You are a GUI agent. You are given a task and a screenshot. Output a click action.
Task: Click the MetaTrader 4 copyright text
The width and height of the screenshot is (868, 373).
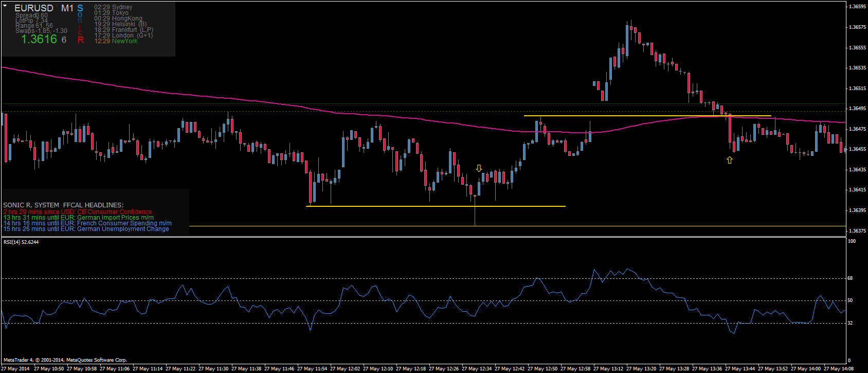(65, 360)
